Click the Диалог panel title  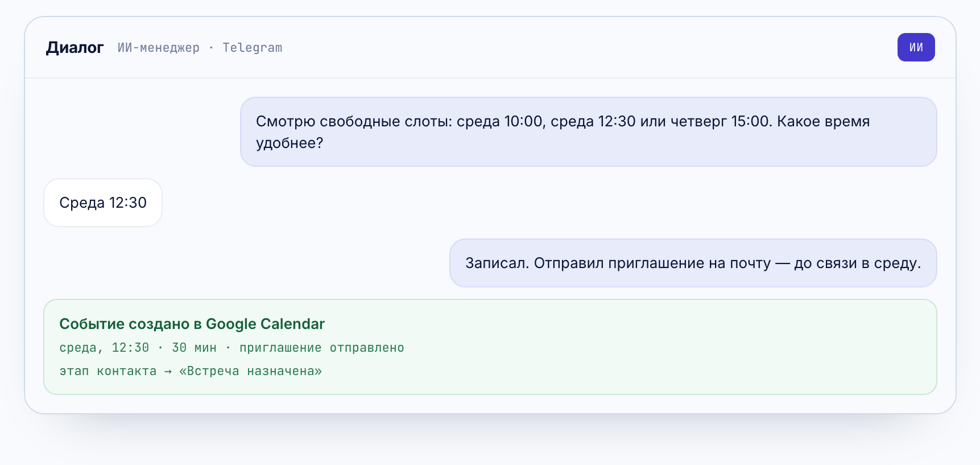tap(75, 48)
